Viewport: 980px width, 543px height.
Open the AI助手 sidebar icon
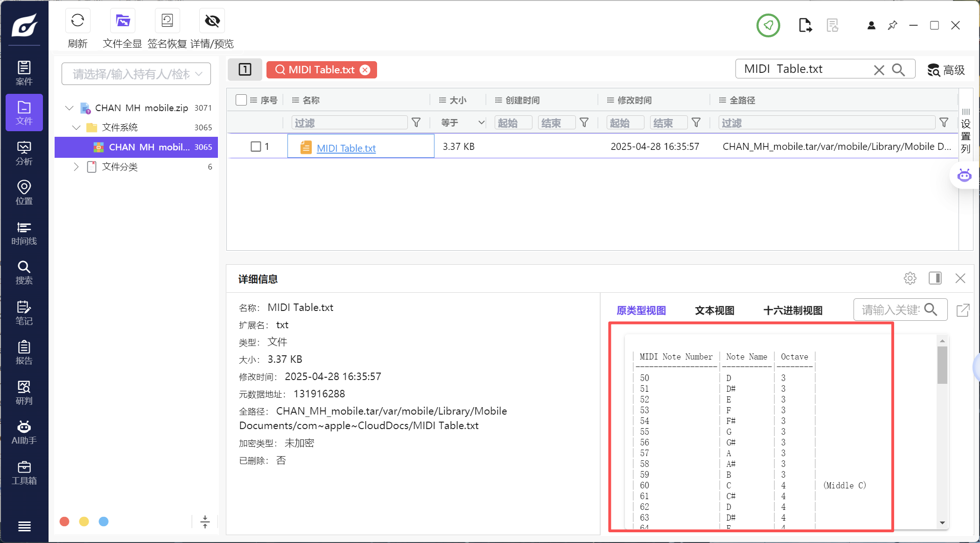click(24, 432)
